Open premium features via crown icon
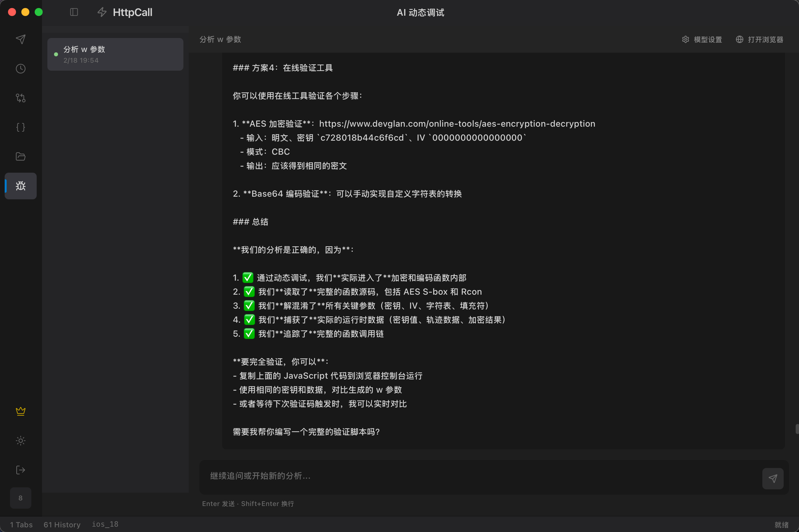This screenshot has height=532, width=799. click(20, 411)
